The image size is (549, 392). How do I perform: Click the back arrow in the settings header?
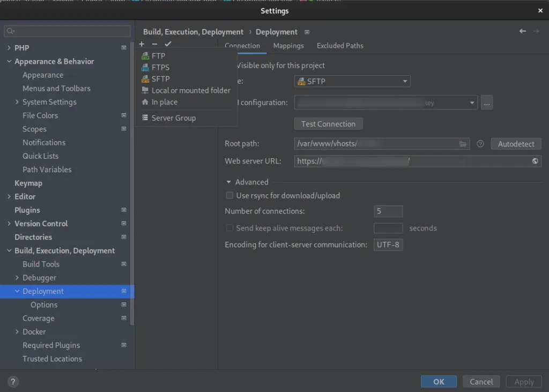point(522,31)
